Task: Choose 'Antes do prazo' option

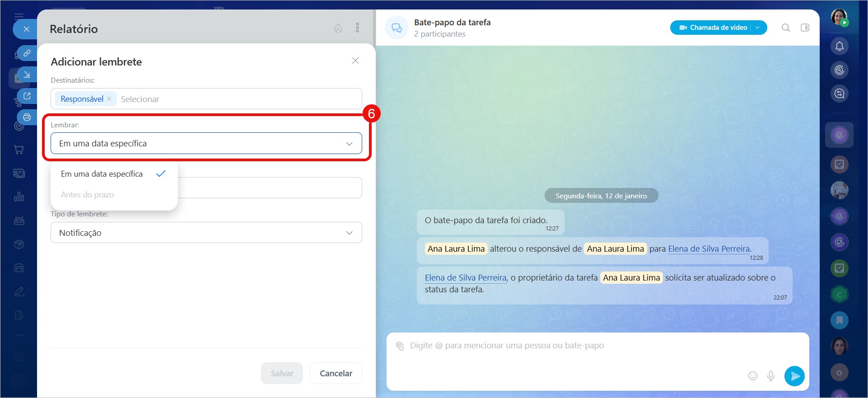Action: click(88, 195)
